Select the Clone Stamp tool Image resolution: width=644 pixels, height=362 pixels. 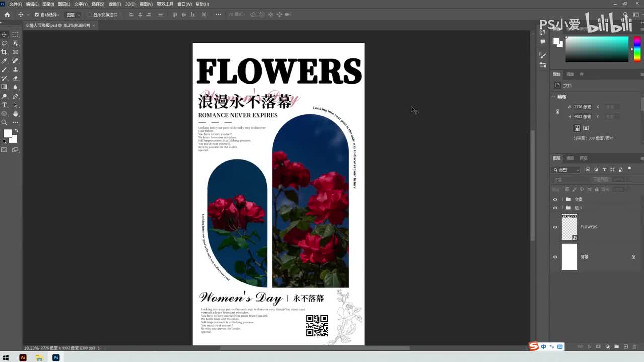(x=15, y=69)
